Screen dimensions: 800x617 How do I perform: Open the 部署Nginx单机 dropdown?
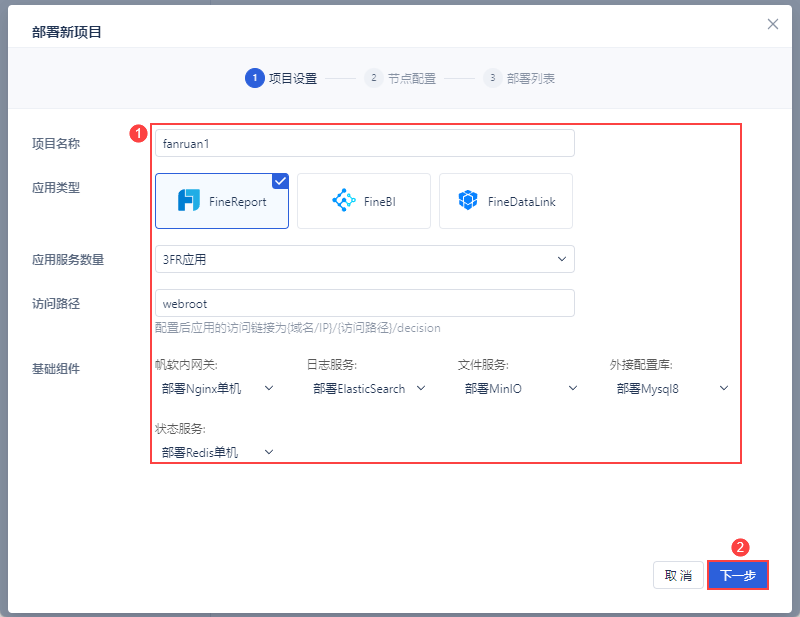coord(217,389)
